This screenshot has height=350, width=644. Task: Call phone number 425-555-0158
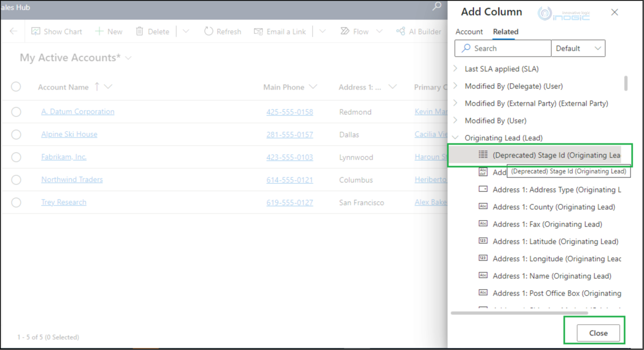289,112
